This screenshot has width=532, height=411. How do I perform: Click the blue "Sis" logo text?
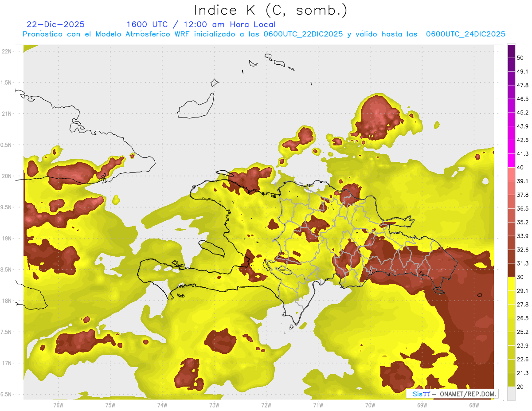pyautogui.click(x=418, y=394)
